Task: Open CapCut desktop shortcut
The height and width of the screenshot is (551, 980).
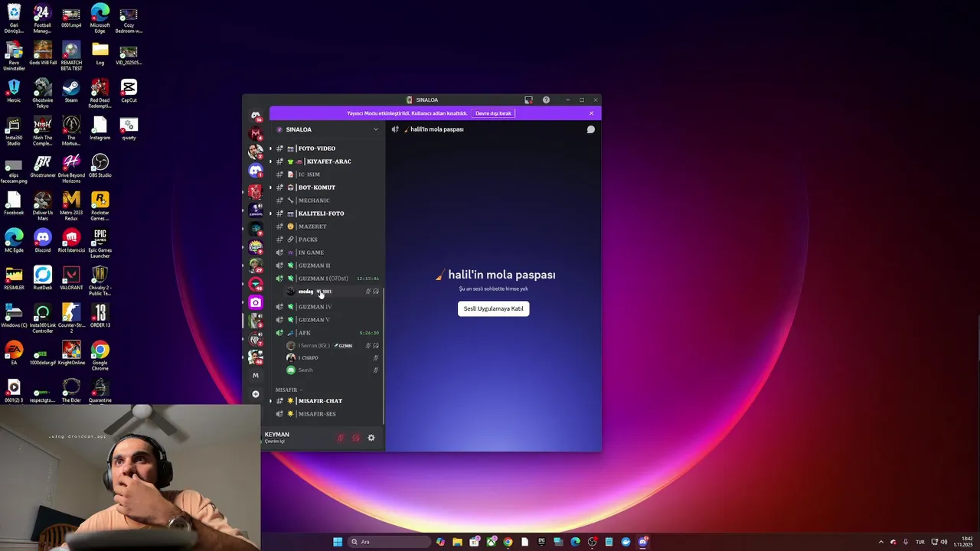Action: pos(129,92)
